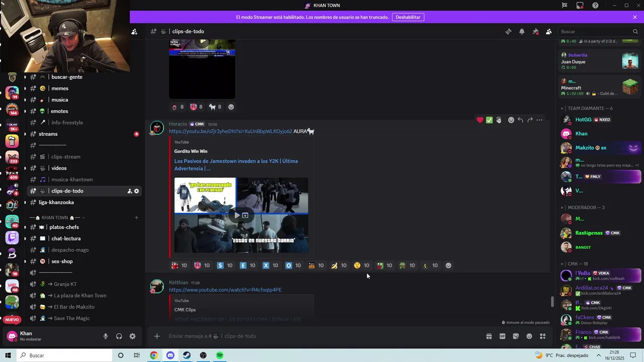This screenshot has height=362, width=644.
Task: Add a reaction next to the goat reaction
Action: tap(231, 107)
